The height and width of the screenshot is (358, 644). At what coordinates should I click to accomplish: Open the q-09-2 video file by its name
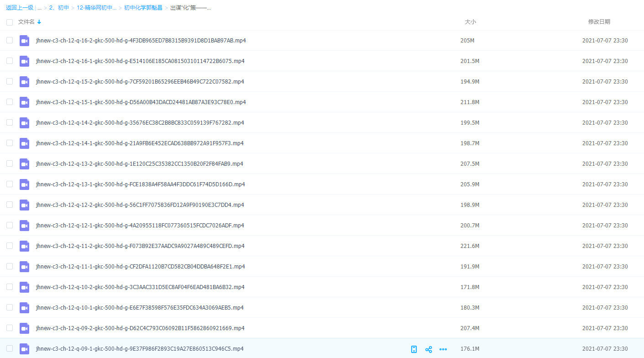pos(140,328)
